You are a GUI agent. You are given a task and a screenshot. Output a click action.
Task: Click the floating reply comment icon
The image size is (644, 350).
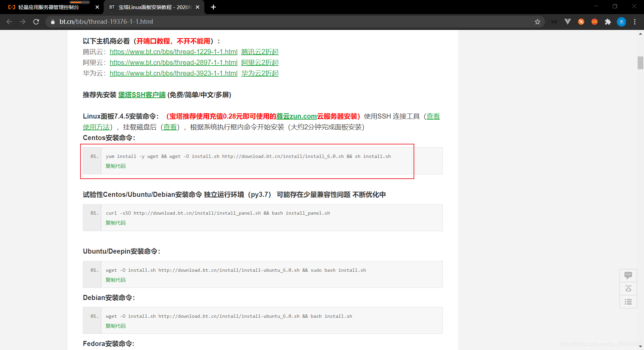click(x=628, y=276)
